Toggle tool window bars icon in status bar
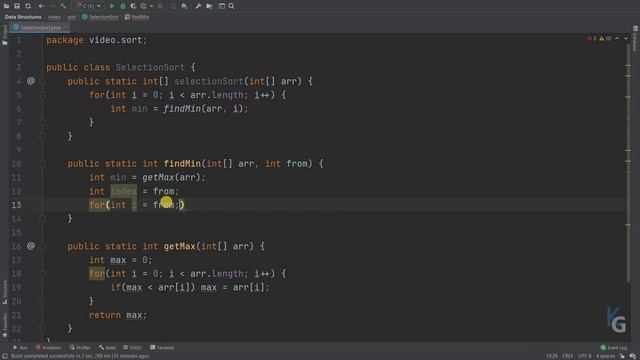 [x=5, y=356]
